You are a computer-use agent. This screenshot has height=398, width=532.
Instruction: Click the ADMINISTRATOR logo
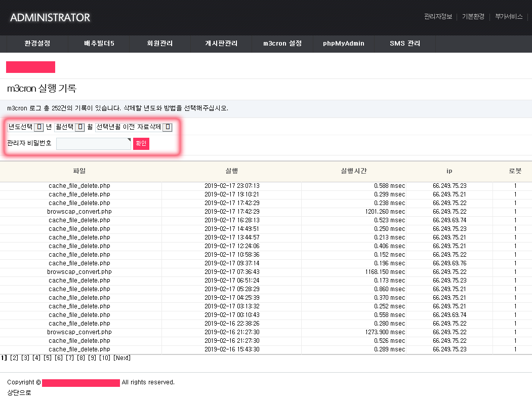[x=50, y=18]
